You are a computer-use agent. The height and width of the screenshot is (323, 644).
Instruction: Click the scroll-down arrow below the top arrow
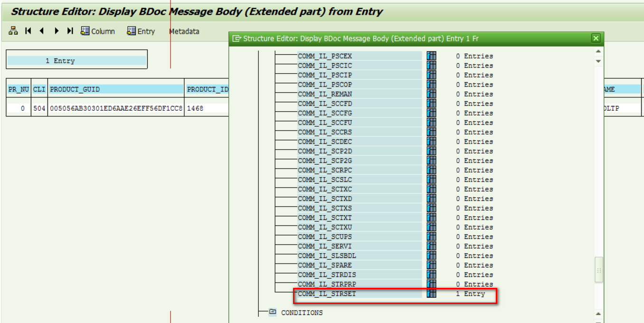598,61
